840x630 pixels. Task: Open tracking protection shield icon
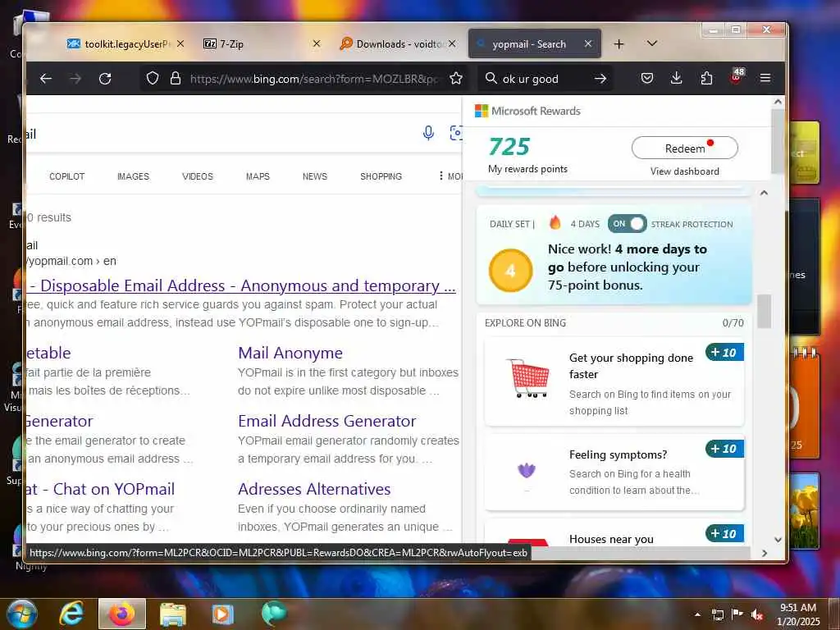click(x=153, y=79)
